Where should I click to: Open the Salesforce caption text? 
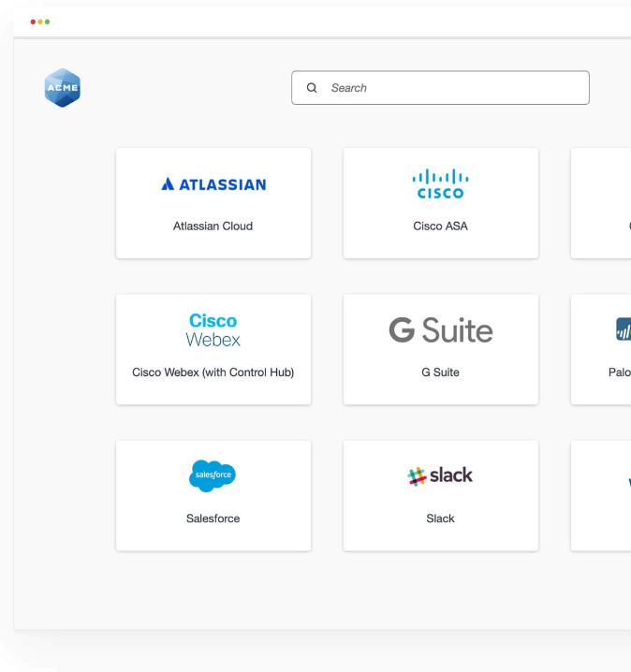pyautogui.click(x=213, y=519)
